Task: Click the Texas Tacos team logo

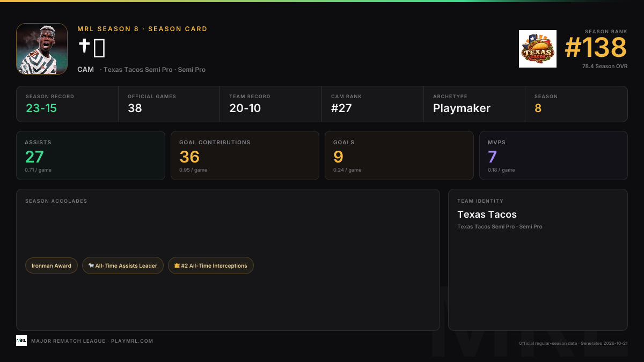Action: point(538,49)
